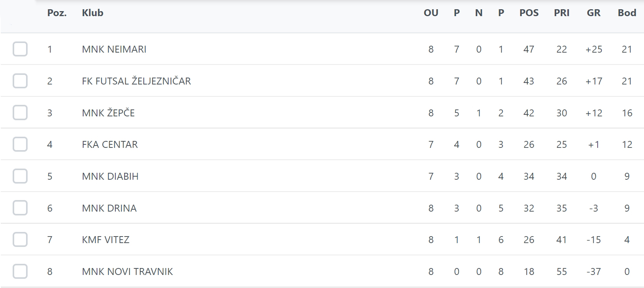Viewport: 644px width, 288px height.
Task: Click the KMF VITEZ club name
Action: coord(106,240)
